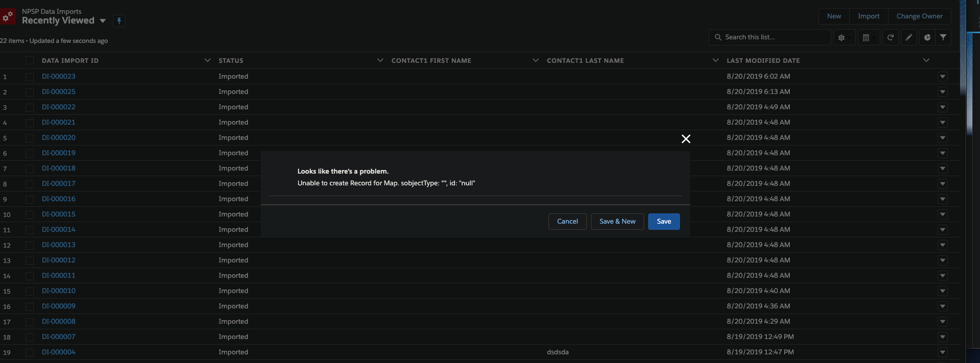
Task: Open record DI-000021 link
Action: point(59,122)
